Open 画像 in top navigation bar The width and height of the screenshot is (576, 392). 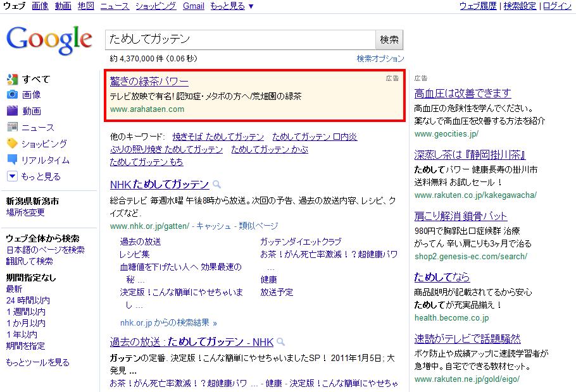[x=40, y=6]
